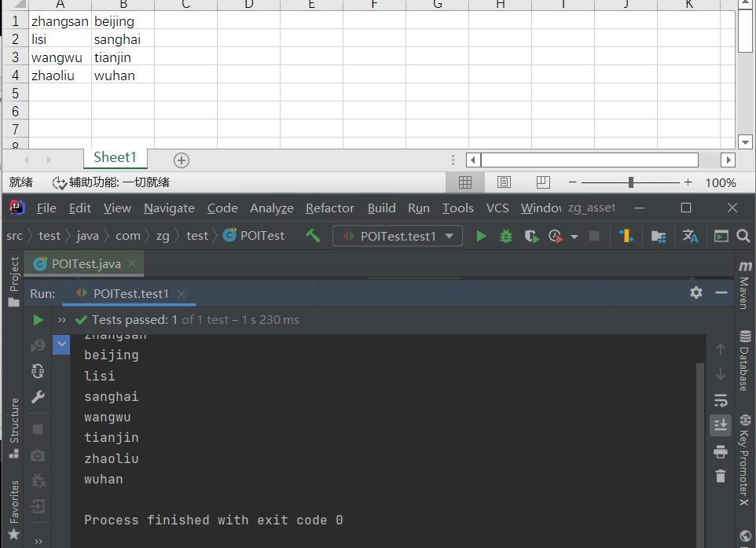Viewport: 756px width, 548px height.
Task: Open the Maven tool window
Action: pyautogui.click(x=744, y=285)
